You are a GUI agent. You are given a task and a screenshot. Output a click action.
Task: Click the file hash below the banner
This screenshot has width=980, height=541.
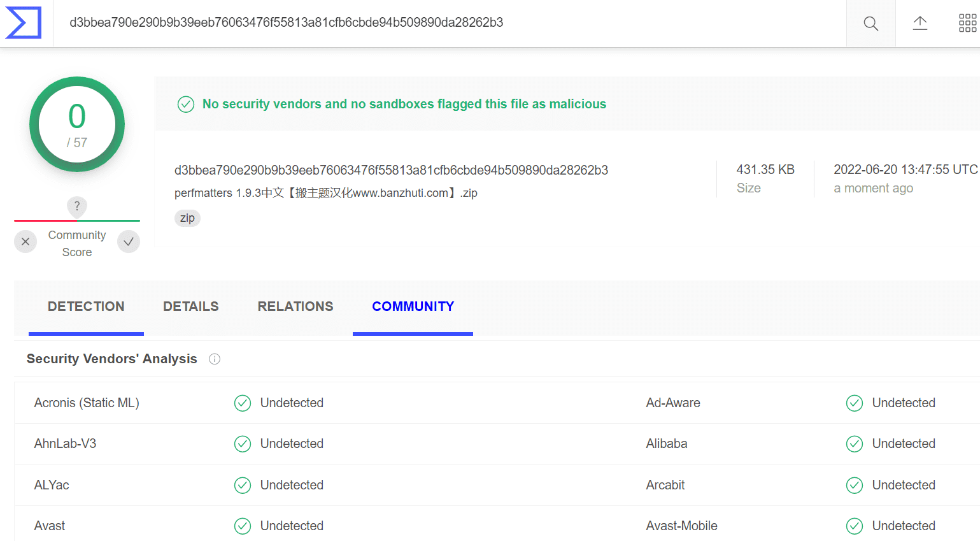coord(391,170)
